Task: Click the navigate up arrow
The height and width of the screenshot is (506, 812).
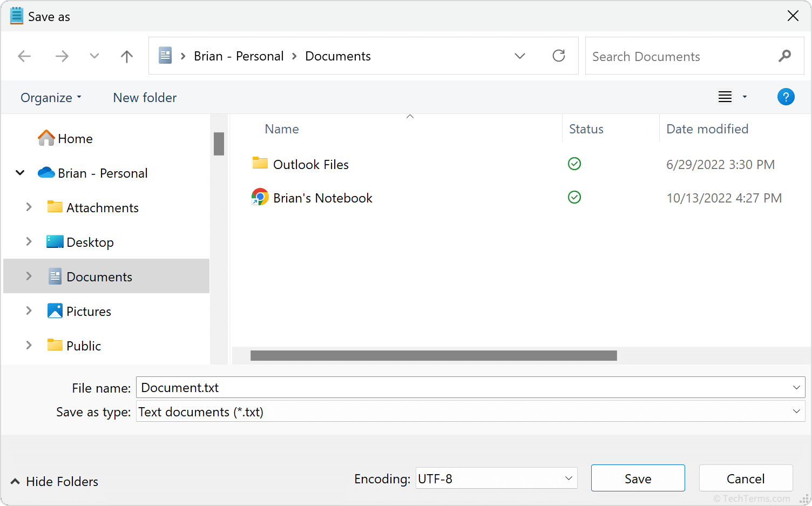Action: coord(126,56)
